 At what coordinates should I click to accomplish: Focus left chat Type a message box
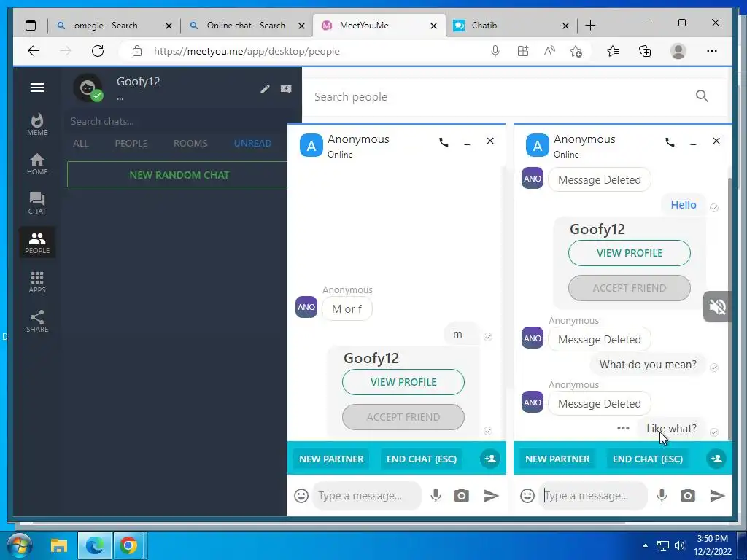[367, 496]
